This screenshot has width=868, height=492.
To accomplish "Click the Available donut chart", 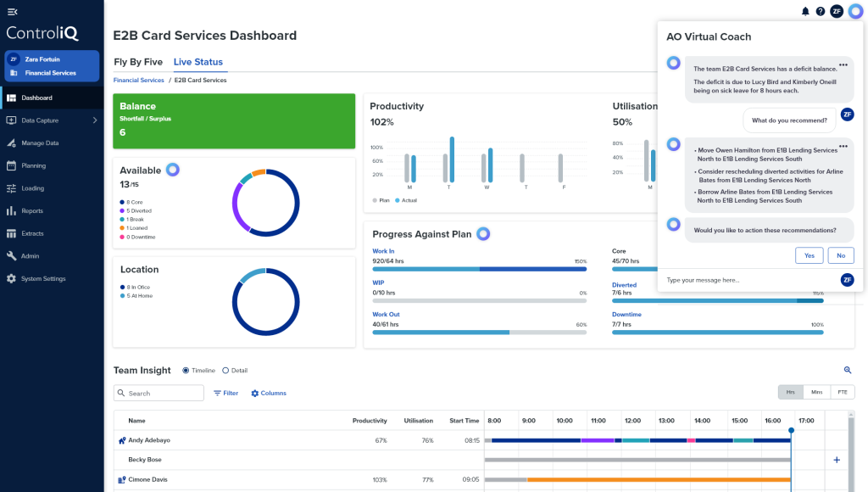I will (265, 203).
